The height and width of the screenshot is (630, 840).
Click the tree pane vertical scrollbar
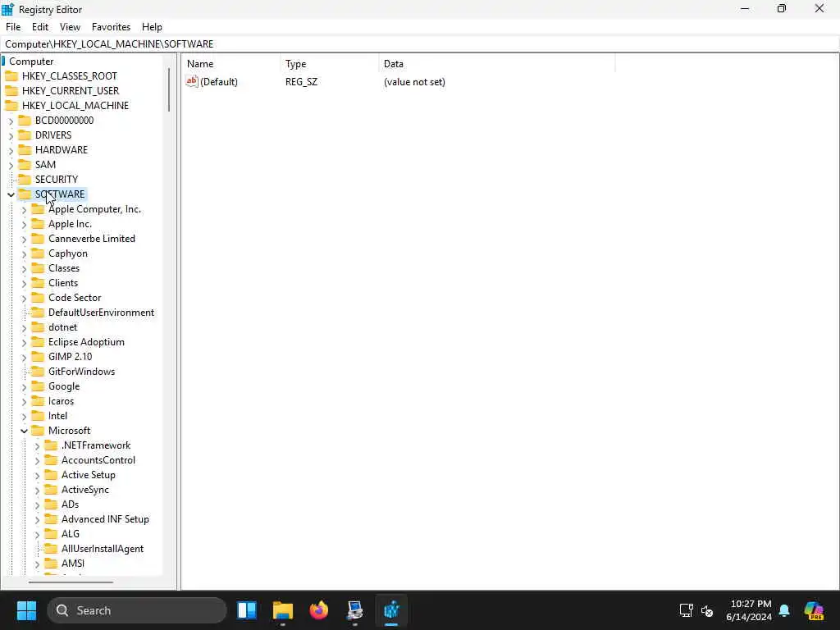[169, 90]
